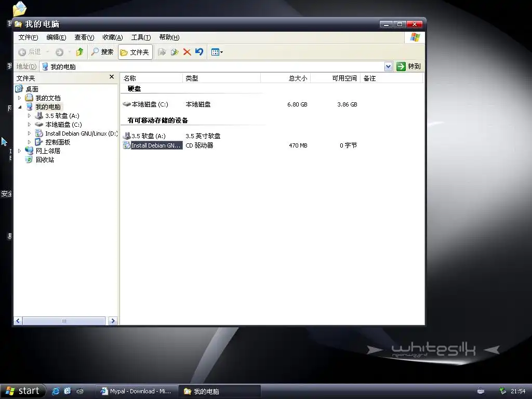
Task: Sort by the 可用空间 column header
Action: coord(335,78)
